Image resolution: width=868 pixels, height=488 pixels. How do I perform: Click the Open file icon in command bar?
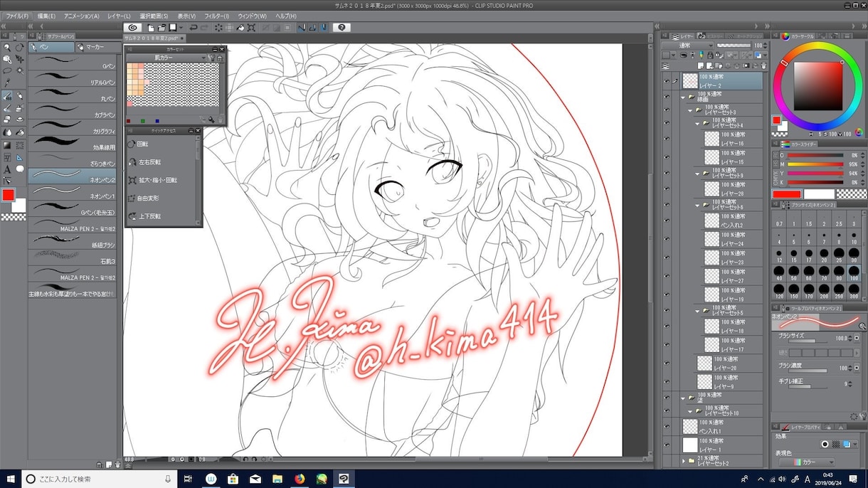(x=162, y=28)
